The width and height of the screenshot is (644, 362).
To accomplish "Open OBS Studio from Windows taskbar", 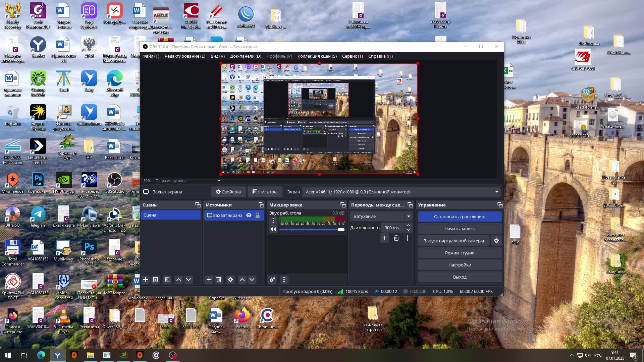I will tap(172, 355).
